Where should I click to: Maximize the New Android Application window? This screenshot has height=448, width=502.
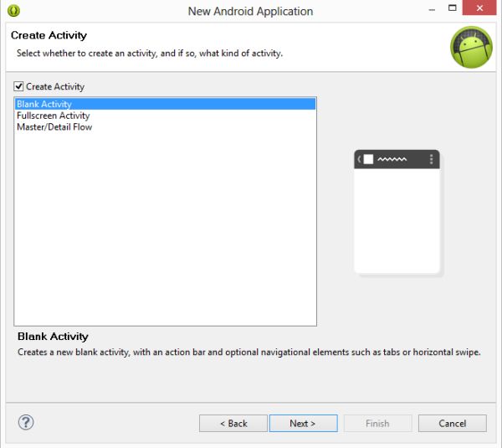tap(452, 8)
